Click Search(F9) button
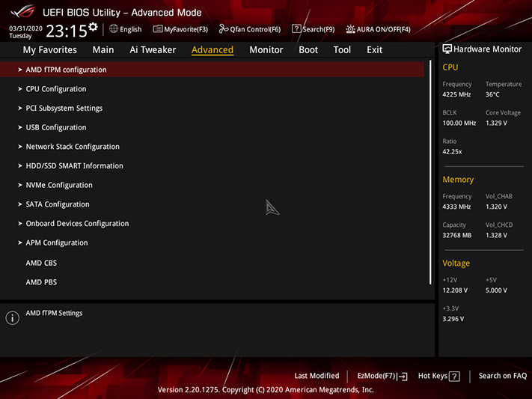Screen dimensions: 532x399 point(318,29)
